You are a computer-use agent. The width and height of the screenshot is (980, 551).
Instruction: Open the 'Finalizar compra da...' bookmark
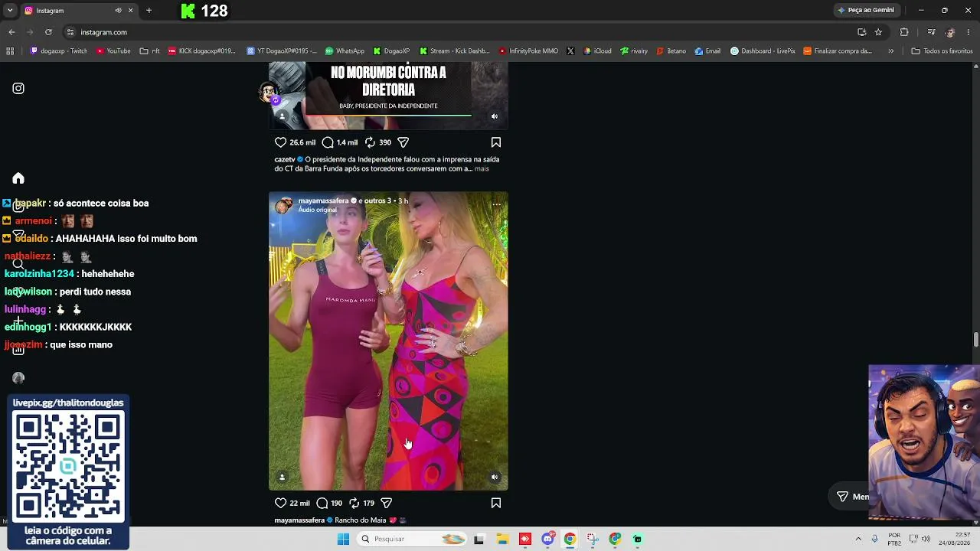coord(838,51)
